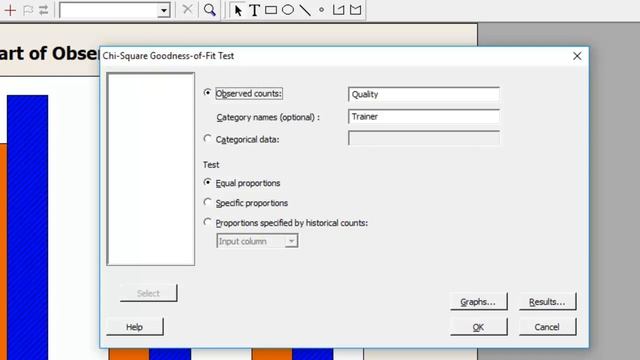The image size is (640, 360).
Task: Select the marker dot tool
Action: (322, 10)
